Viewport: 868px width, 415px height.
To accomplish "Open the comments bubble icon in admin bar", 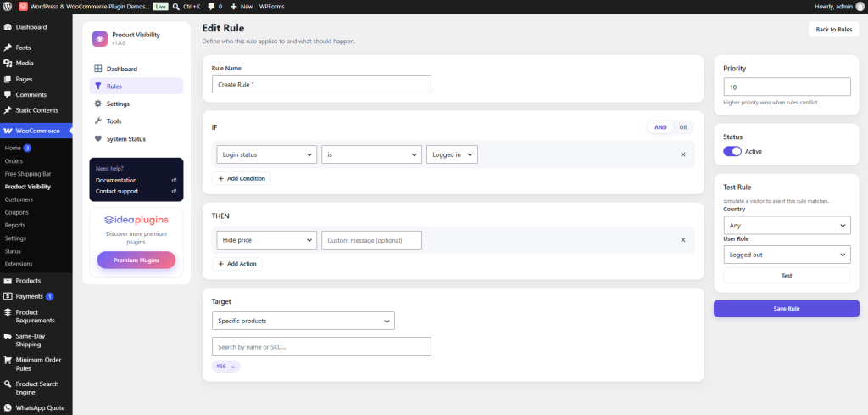I will click(211, 7).
